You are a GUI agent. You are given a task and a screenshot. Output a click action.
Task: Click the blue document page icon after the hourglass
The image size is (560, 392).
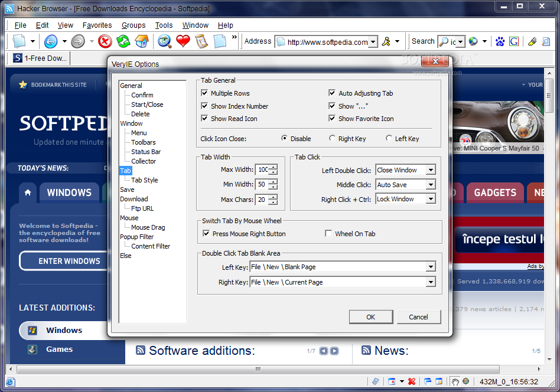tap(220, 41)
